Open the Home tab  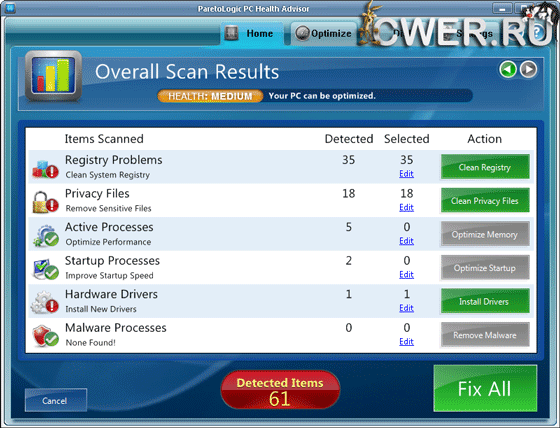click(252, 33)
